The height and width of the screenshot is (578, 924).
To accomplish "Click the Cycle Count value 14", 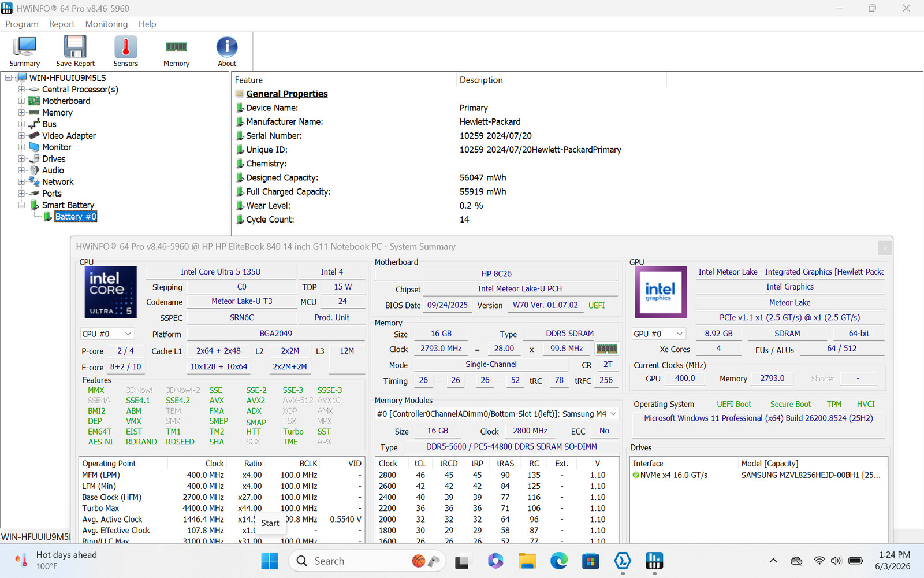I will (x=464, y=220).
